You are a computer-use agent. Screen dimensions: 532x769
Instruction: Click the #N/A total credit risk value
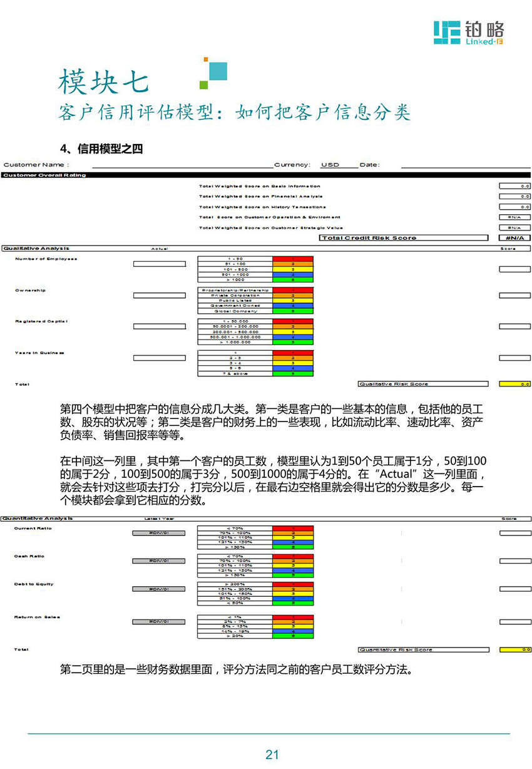pos(514,238)
